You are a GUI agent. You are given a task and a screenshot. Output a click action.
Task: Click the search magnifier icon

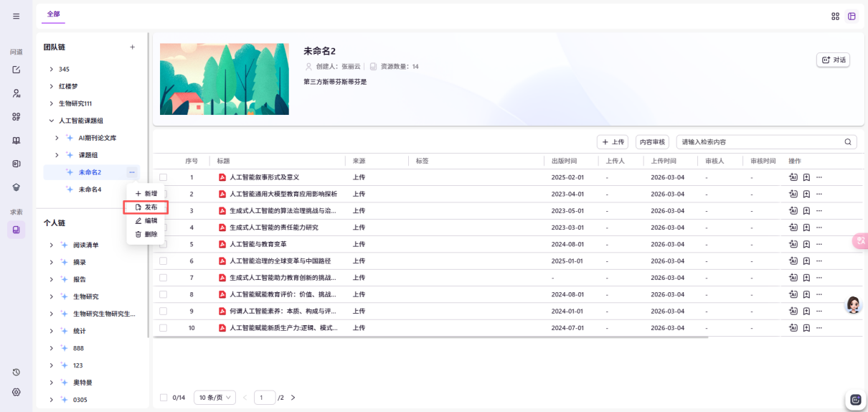(x=847, y=142)
